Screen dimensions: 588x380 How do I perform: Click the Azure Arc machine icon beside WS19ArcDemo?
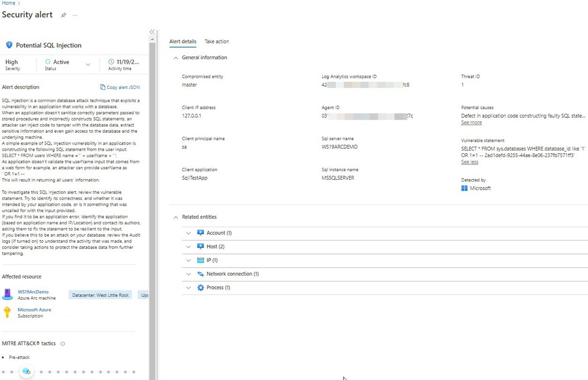point(7,294)
